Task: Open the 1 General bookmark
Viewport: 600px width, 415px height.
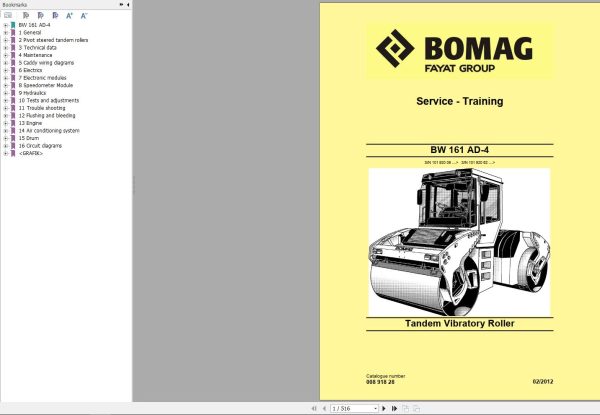Action: (x=30, y=33)
